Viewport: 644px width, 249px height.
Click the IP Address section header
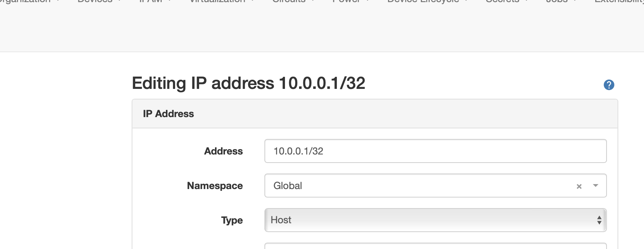pos(168,114)
